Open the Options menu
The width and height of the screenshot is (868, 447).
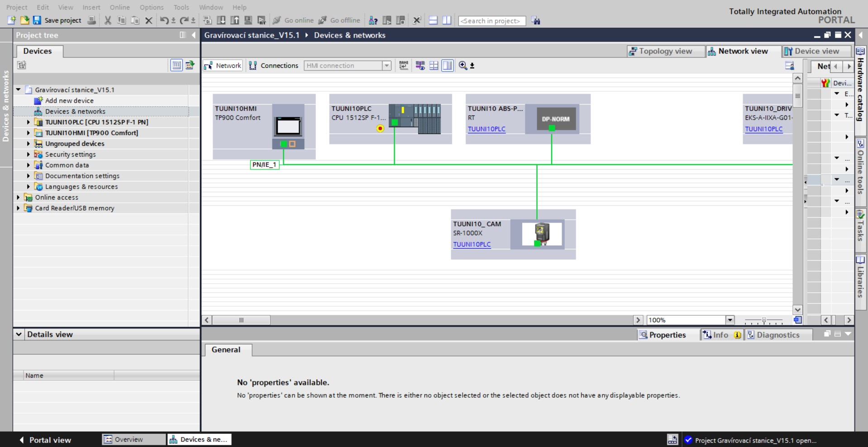click(152, 7)
